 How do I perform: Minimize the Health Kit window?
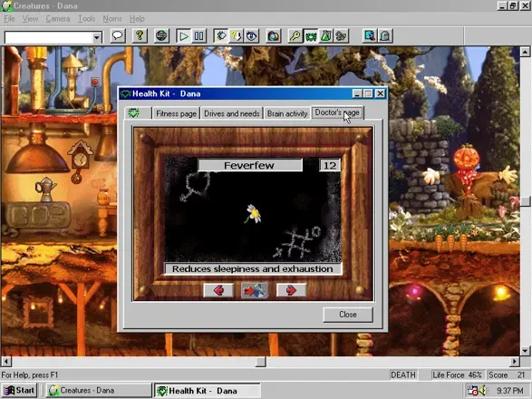pos(357,93)
